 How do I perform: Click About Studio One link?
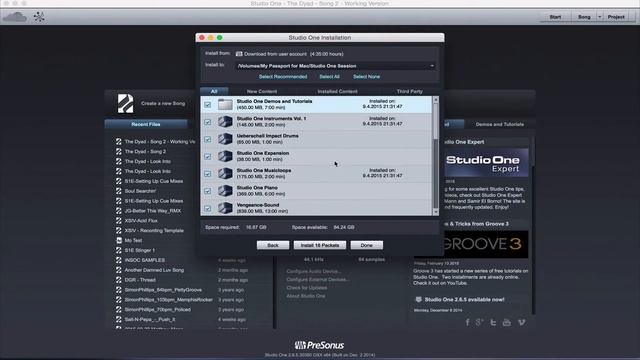tap(306, 296)
